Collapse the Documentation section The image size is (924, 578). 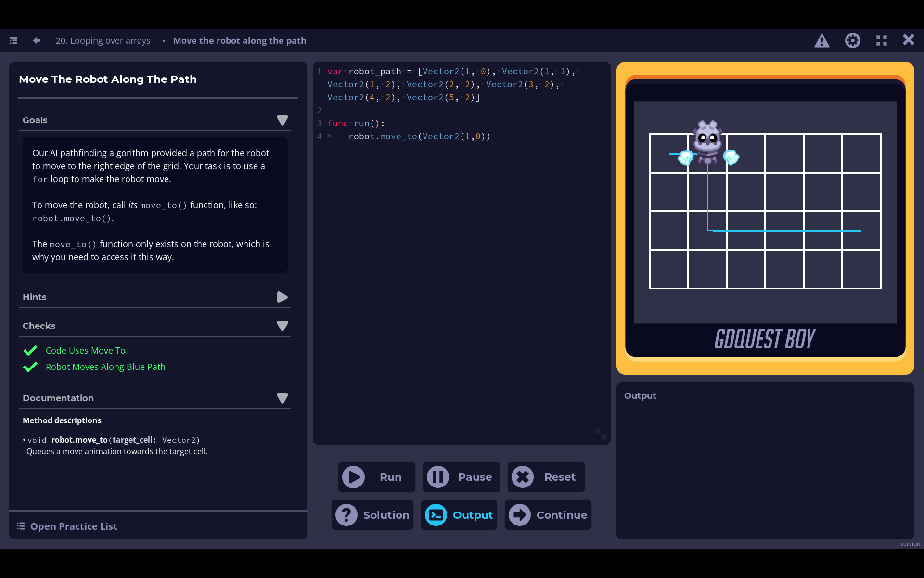282,398
